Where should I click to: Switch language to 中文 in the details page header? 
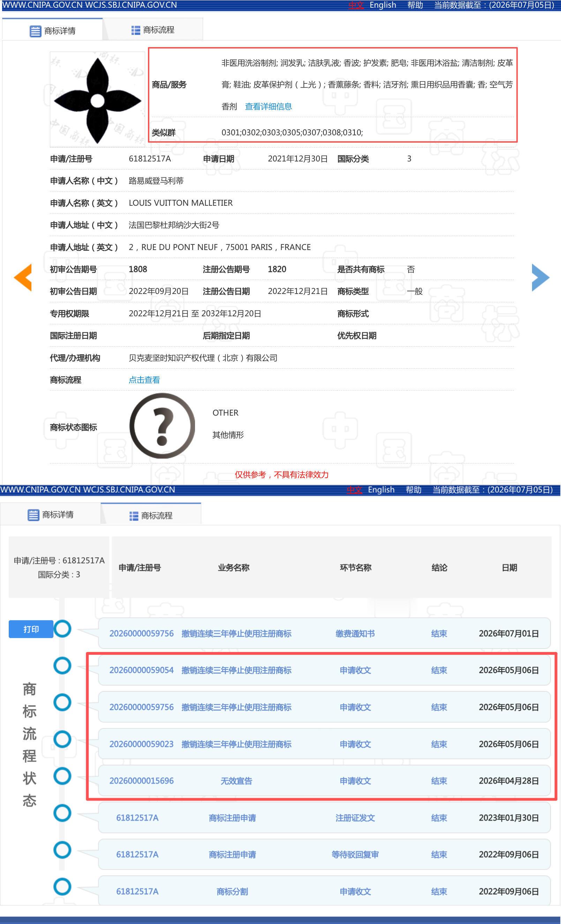pyautogui.click(x=356, y=5)
